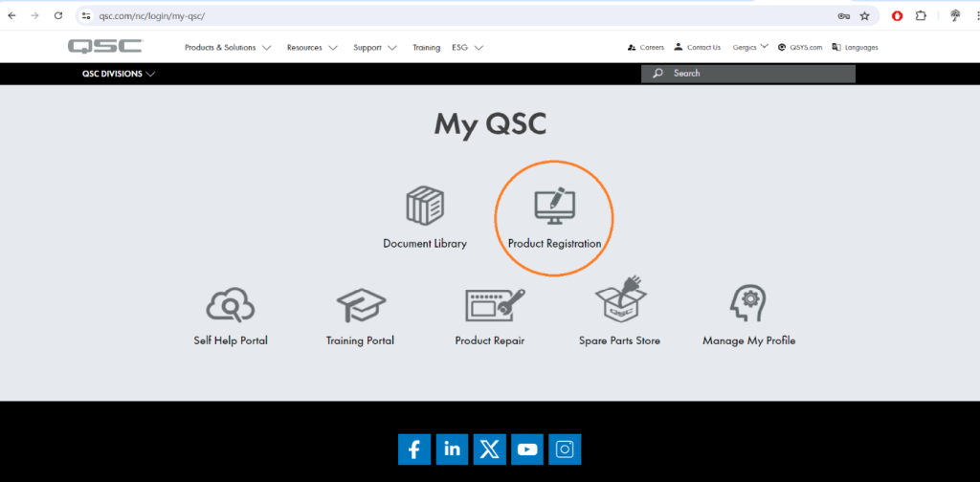The image size is (980, 482).
Task: Open the Gergics user account dropdown
Action: click(x=750, y=47)
